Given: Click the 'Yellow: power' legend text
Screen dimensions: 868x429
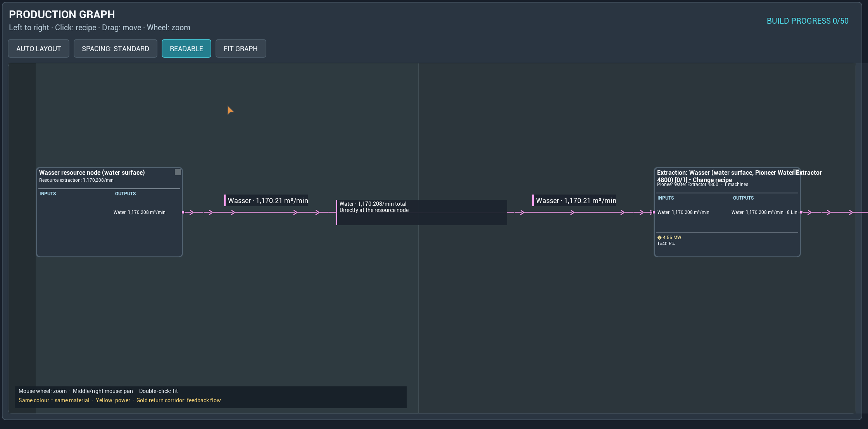Looking at the screenshot, I should coord(113,400).
